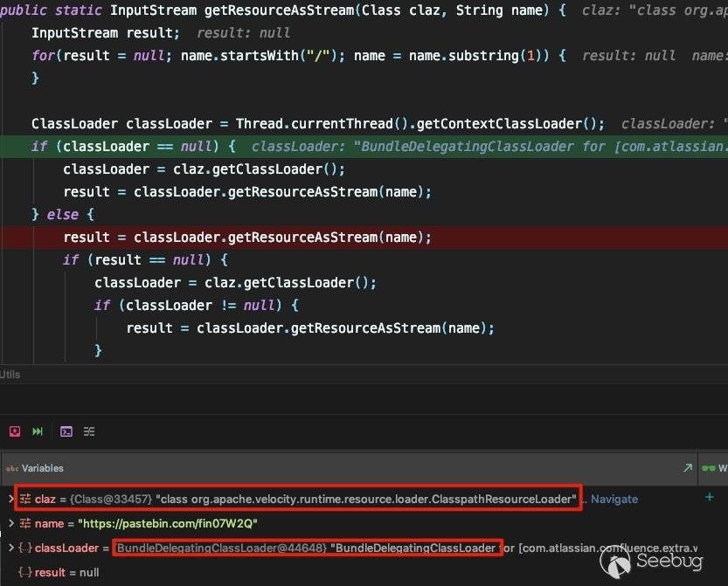Click the inline hint 'result: null' after declaration

(243, 33)
